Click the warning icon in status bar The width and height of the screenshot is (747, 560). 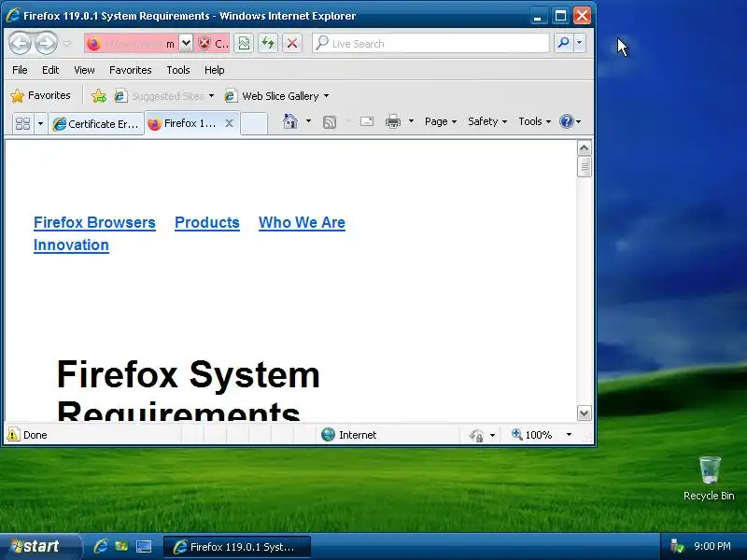coord(13,434)
